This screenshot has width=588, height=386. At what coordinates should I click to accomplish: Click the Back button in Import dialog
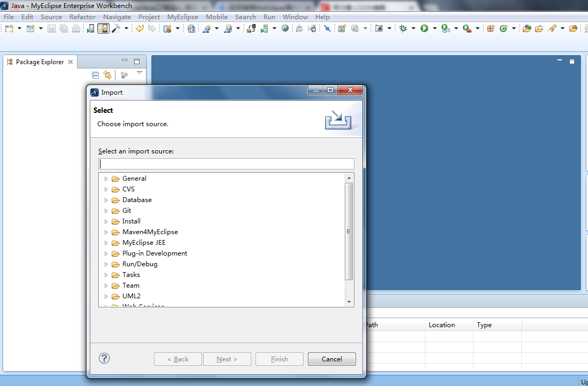[x=178, y=359]
